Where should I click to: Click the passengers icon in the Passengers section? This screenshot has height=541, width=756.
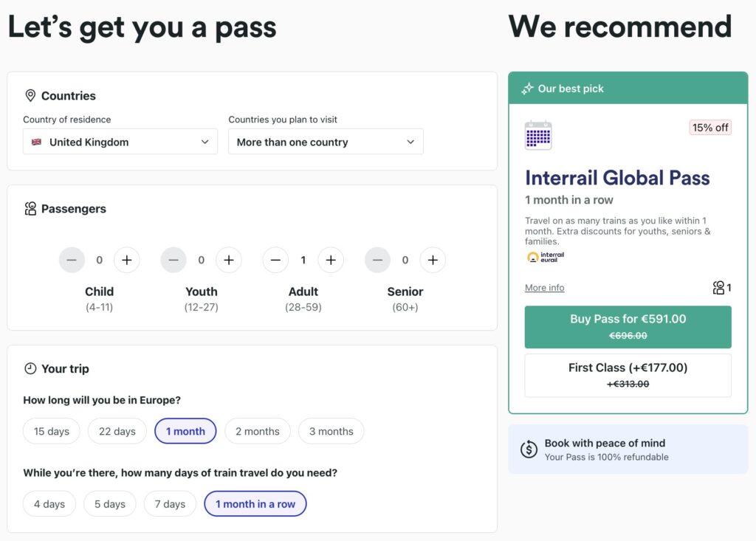(30, 209)
